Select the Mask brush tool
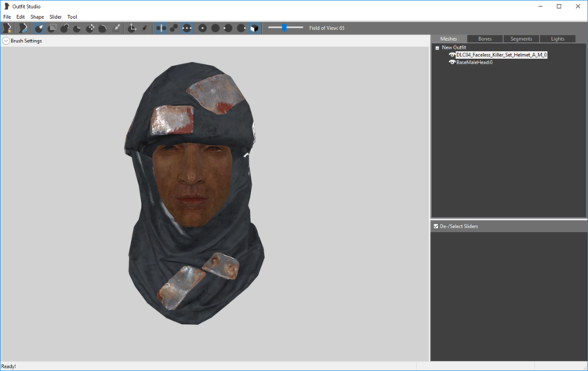This screenshot has height=371, width=588. pos(52,27)
